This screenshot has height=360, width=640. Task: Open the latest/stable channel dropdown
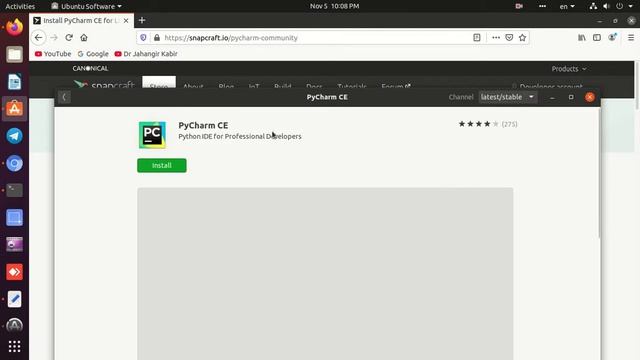(x=507, y=97)
